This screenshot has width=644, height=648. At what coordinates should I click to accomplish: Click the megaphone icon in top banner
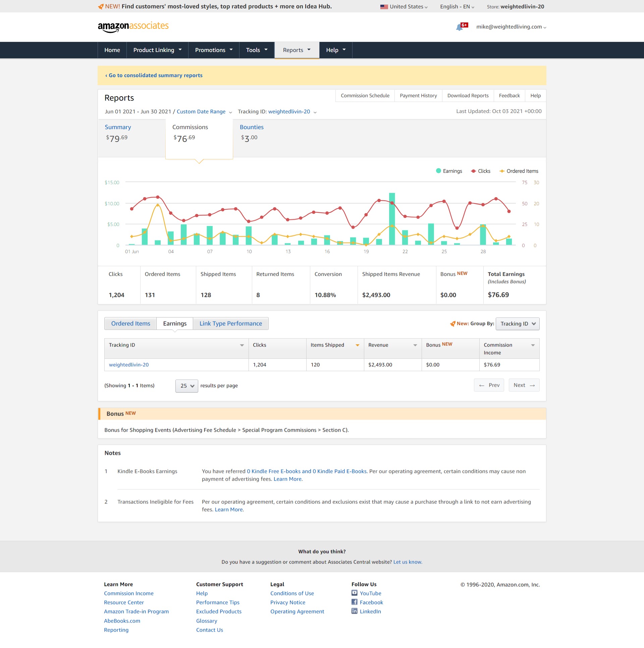click(101, 7)
